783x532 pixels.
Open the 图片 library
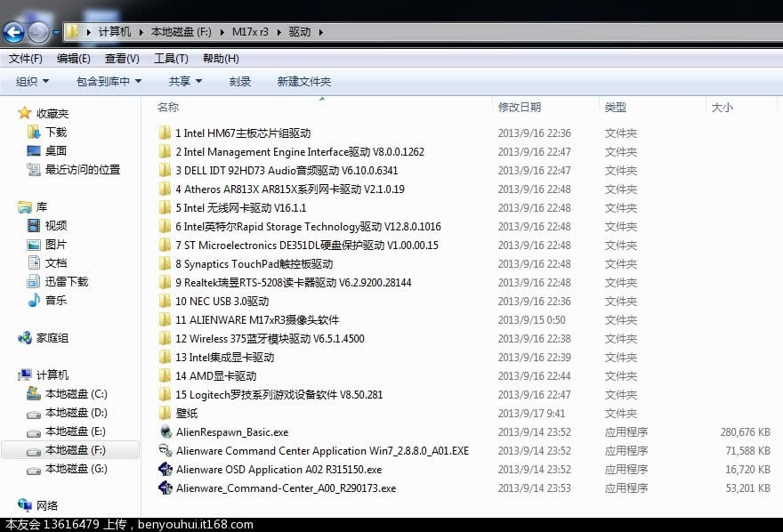click(x=47, y=245)
